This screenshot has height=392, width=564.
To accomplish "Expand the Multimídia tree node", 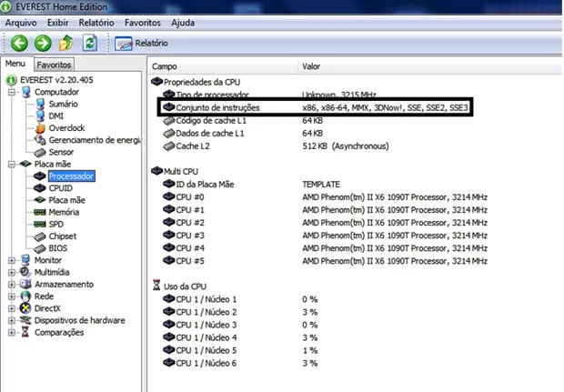I will (12, 273).
